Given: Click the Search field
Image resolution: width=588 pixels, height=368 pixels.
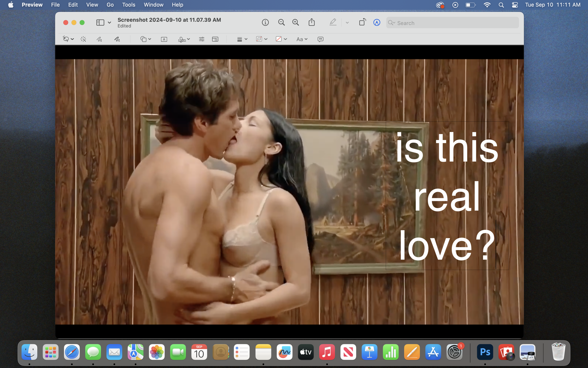Looking at the screenshot, I should click(452, 23).
